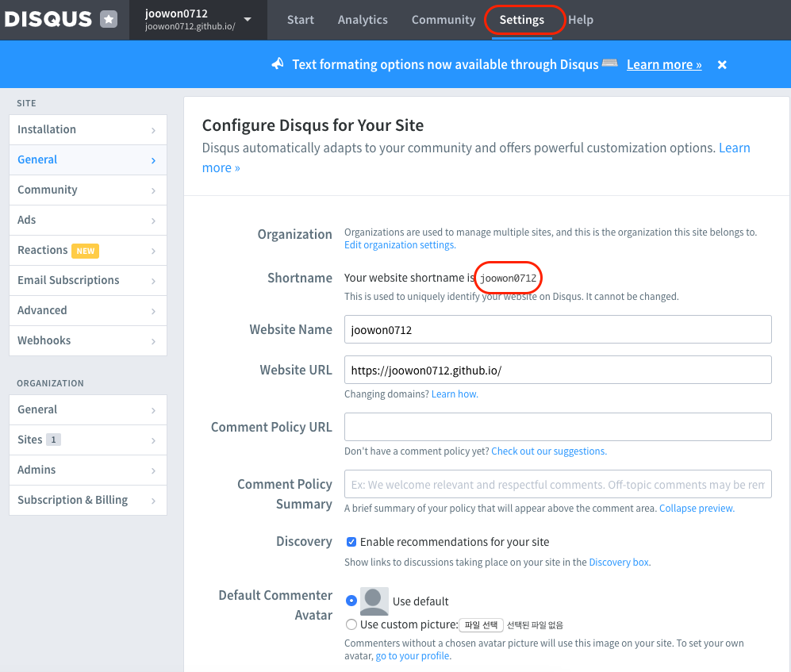
Task: Click the default avatar silhouette image
Action: [x=374, y=601]
